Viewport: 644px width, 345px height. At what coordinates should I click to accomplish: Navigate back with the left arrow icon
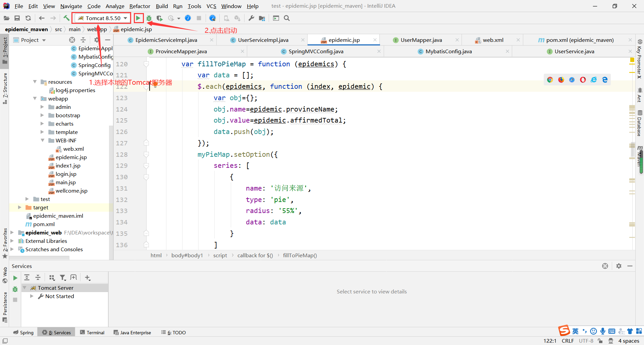pos(42,18)
